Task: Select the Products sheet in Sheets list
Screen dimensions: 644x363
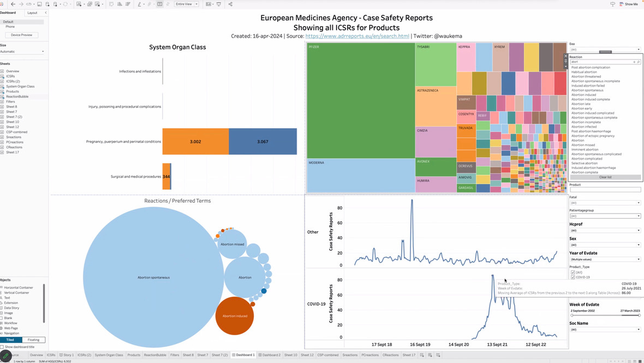Action: point(13,92)
